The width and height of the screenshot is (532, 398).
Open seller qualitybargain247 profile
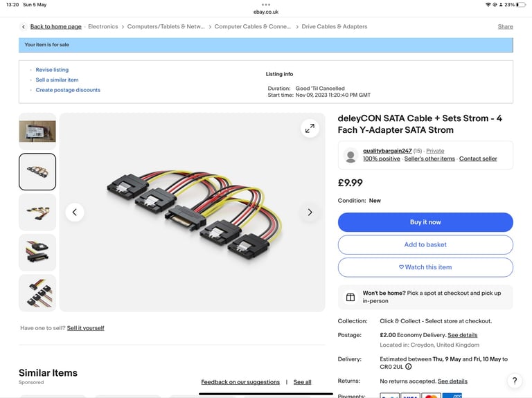pyautogui.click(x=387, y=151)
